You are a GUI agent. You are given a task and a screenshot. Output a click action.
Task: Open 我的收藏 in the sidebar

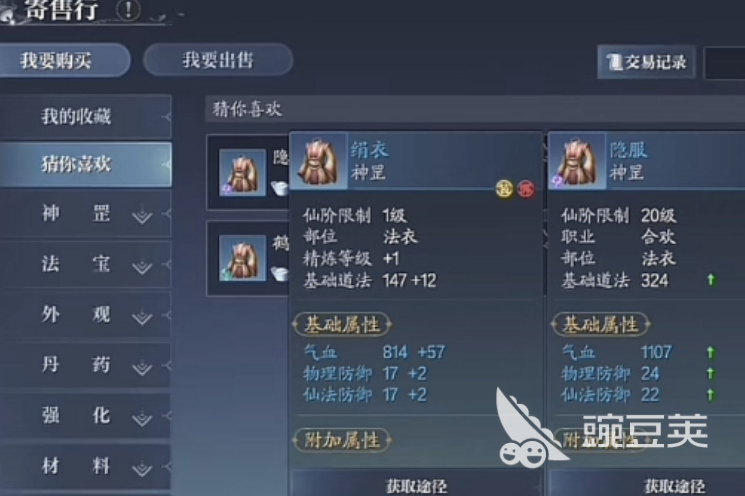coord(86,116)
